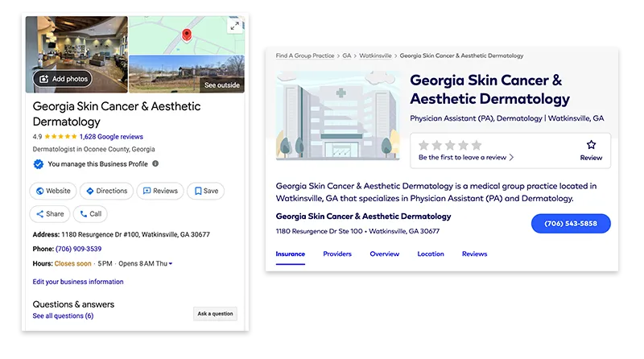Select the Reviews tab in practice page

tap(474, 254)
